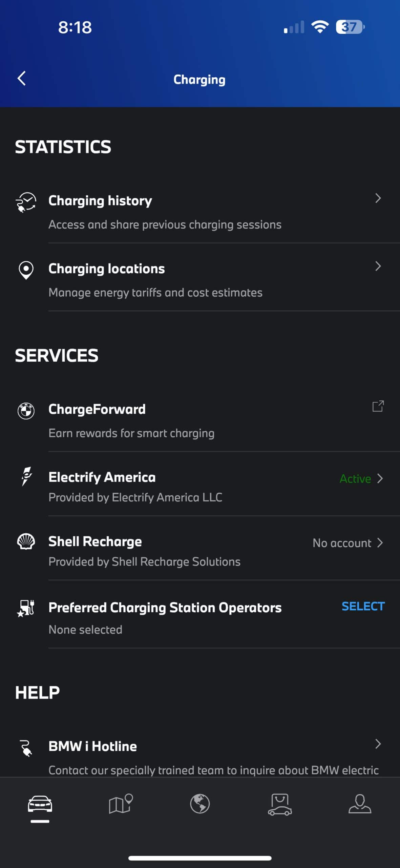Screen dimensions: 400x868
Task: Switch to the map tab
Action: point(120,804)
